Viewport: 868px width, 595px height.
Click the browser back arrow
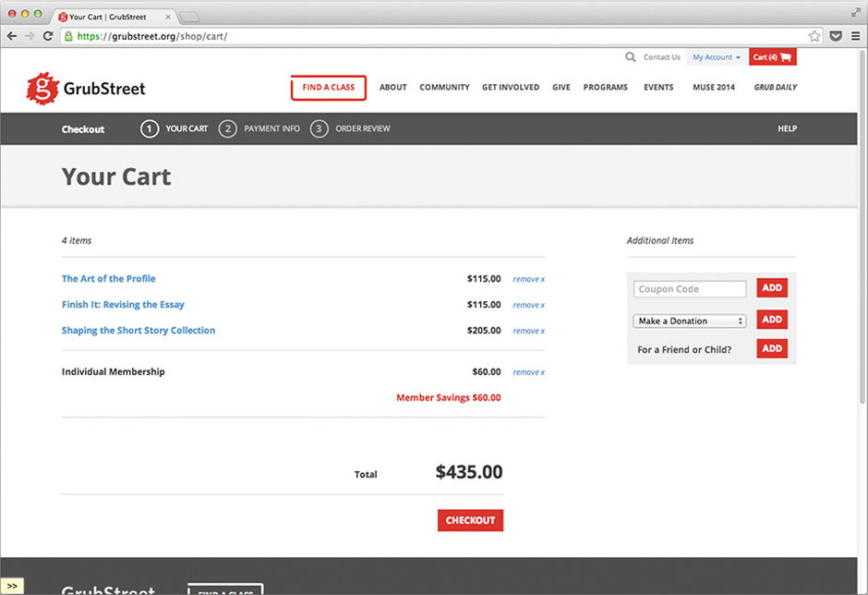(12, 36)
